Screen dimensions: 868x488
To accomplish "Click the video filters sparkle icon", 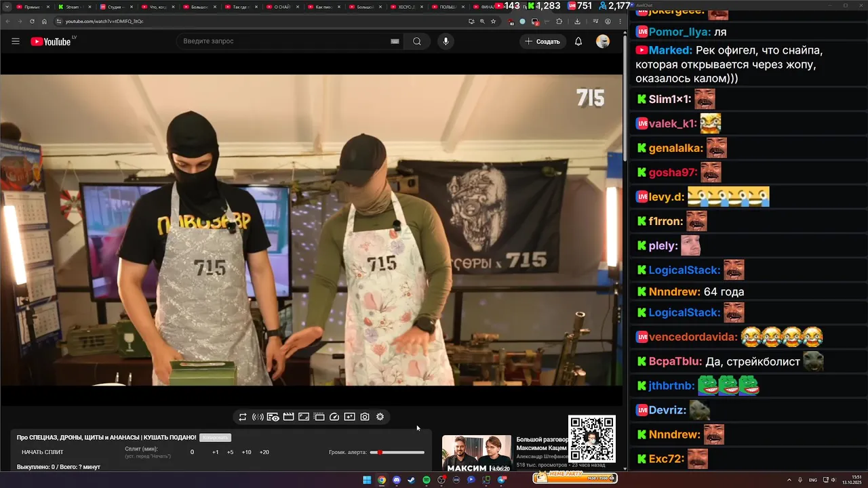I will (349, 417).
